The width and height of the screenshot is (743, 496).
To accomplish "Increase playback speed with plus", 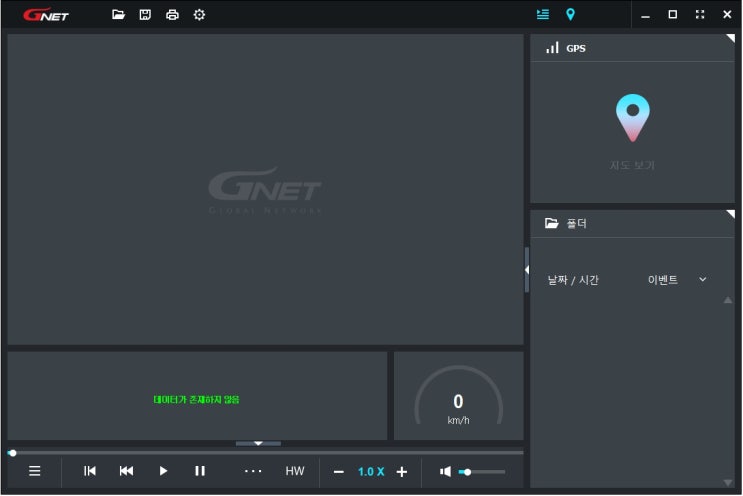I will [402, 472].
